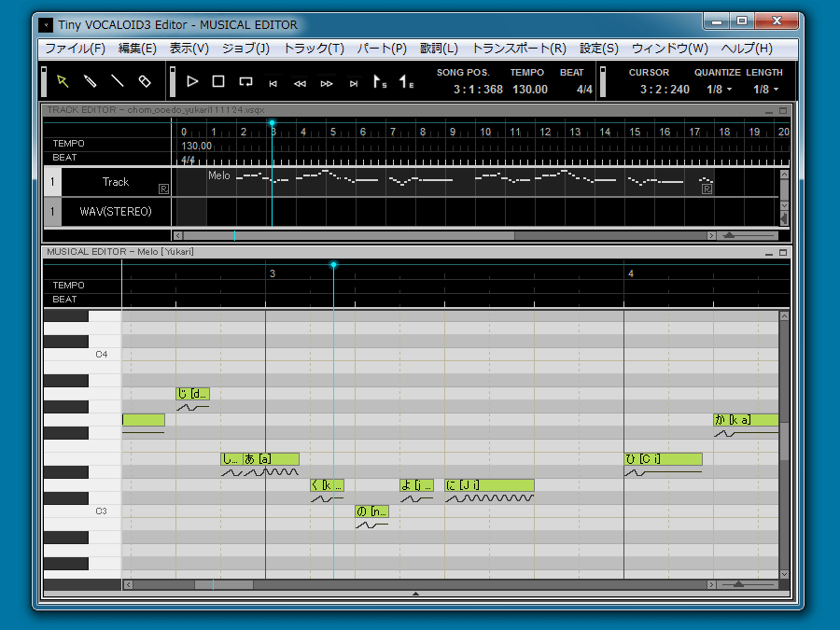Viewport: 840px width, 630px height.
Task: Select the line tool
Action: 117,81
